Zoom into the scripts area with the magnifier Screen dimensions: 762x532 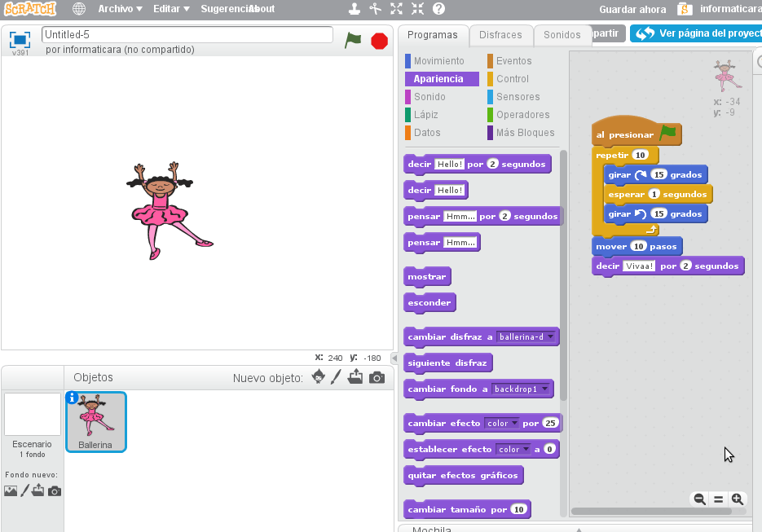point(737,499)
